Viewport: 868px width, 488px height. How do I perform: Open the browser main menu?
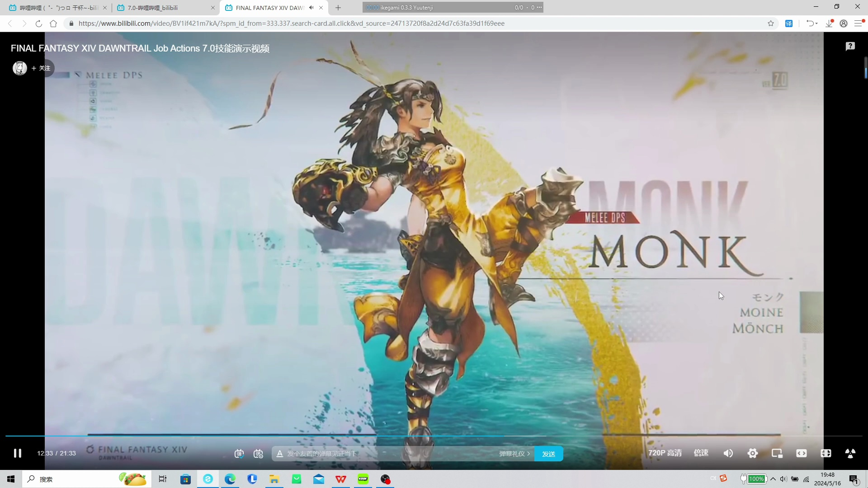[x=858, y=23]
